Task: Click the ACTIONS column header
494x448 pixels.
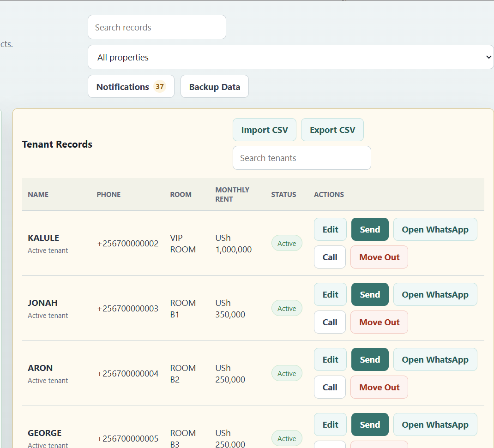Action: (329, 194)
